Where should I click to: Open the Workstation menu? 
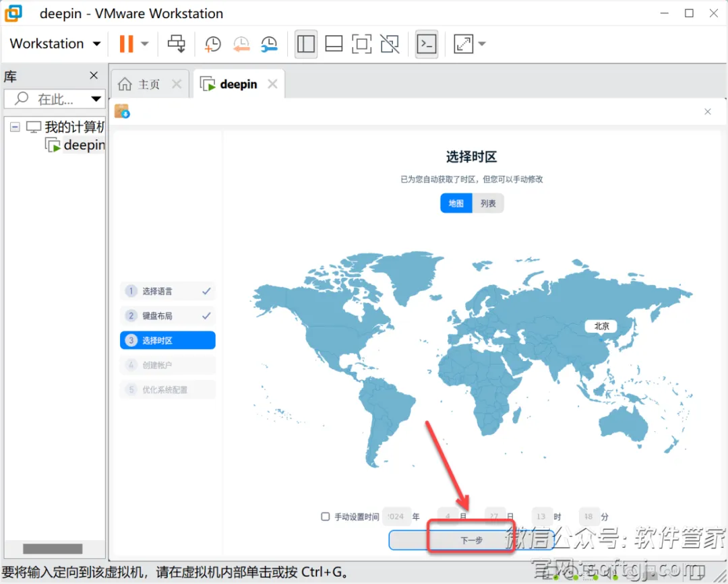tap(55, 44)
